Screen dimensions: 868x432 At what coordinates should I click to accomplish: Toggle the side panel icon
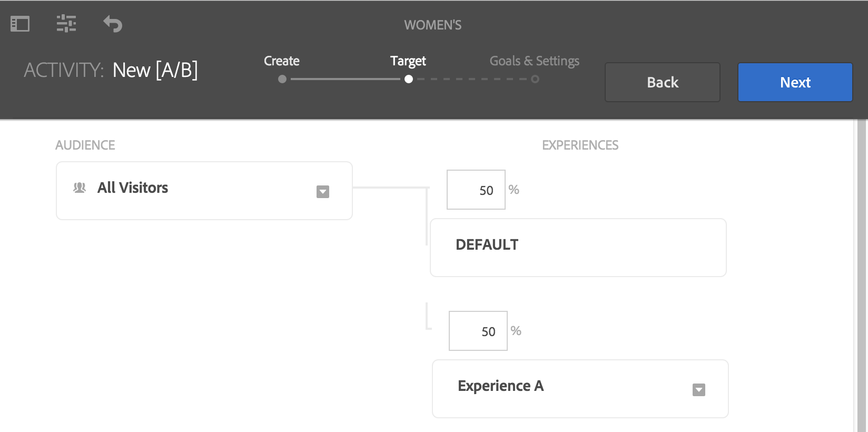(x=20, y=24)
